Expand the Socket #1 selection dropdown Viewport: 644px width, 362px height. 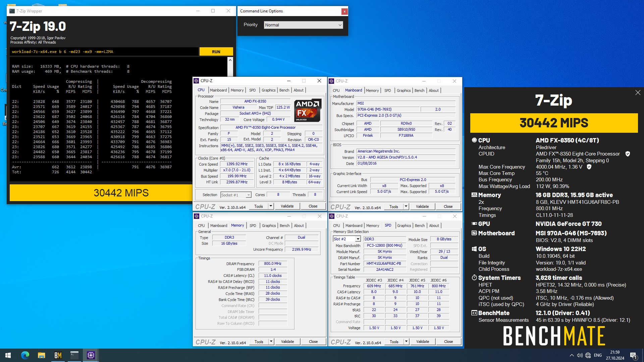(249, 195)
